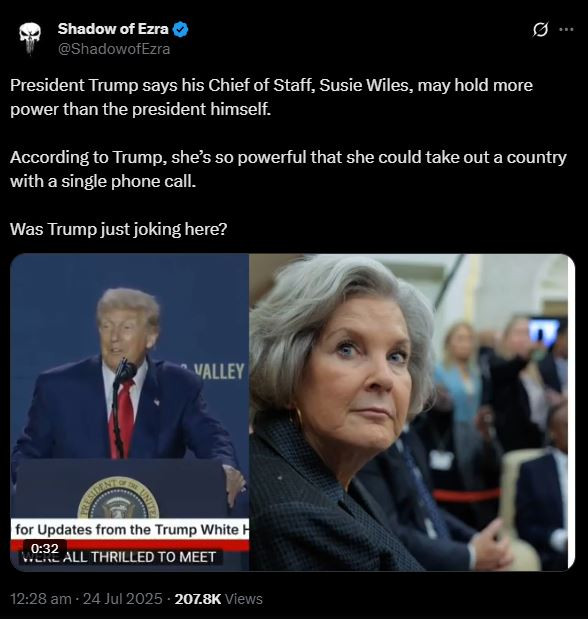Click 'Was Trump just joking here?' text

[x=118, y=229]
